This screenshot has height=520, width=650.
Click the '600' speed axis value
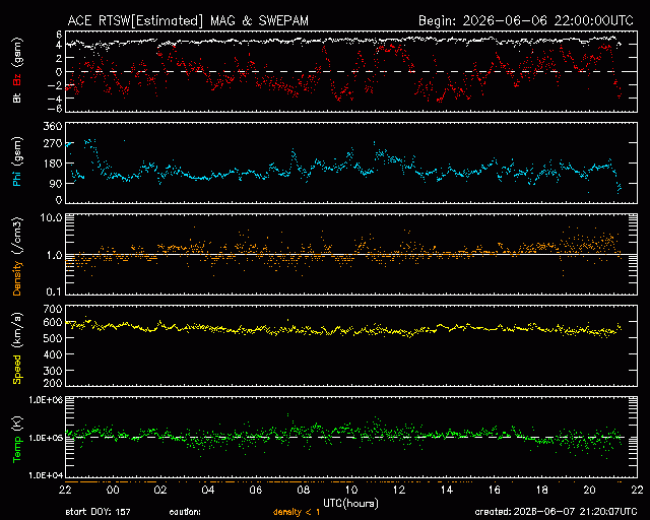(53, 323)
